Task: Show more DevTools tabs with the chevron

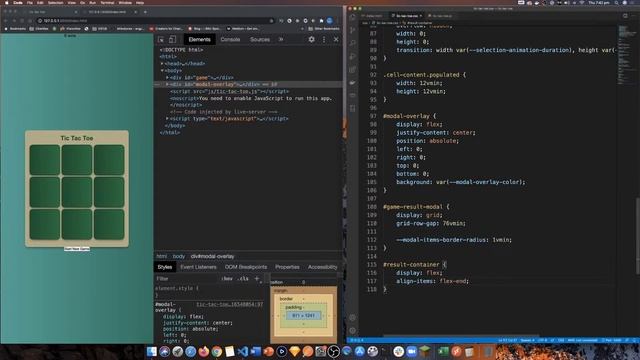Action: coord(281,40)
